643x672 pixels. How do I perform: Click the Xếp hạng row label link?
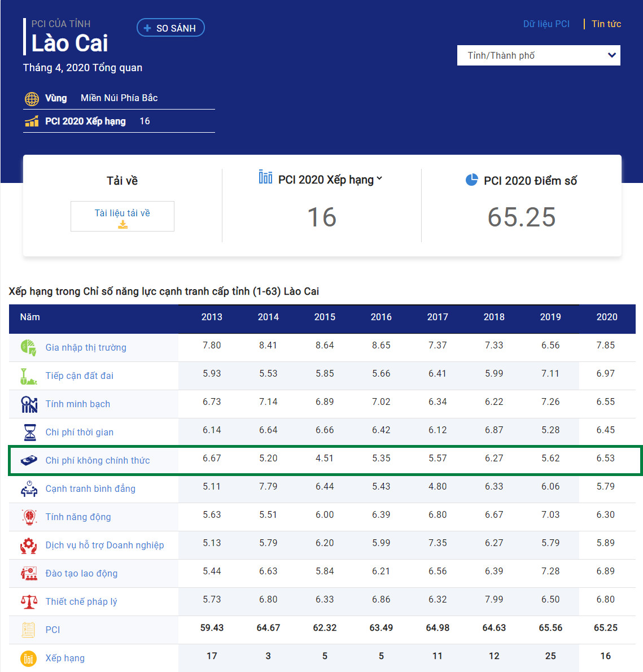pyautogui.click(x=65, y=658)
